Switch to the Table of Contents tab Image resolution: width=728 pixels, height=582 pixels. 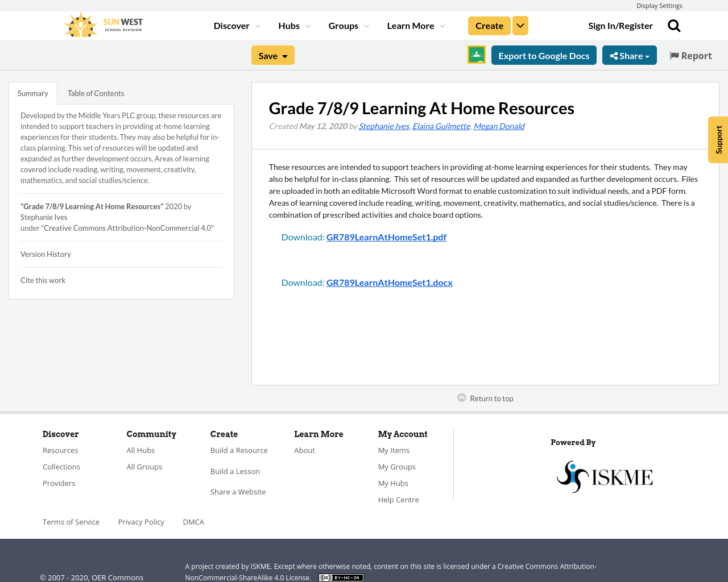pyautogui.click(x=96, y=92)
